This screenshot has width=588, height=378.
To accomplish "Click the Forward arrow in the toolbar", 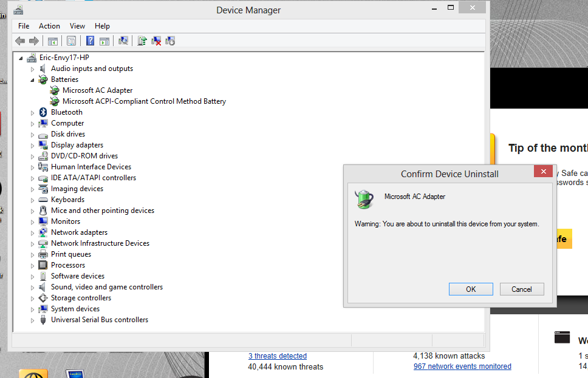I will tap(34, 41).
